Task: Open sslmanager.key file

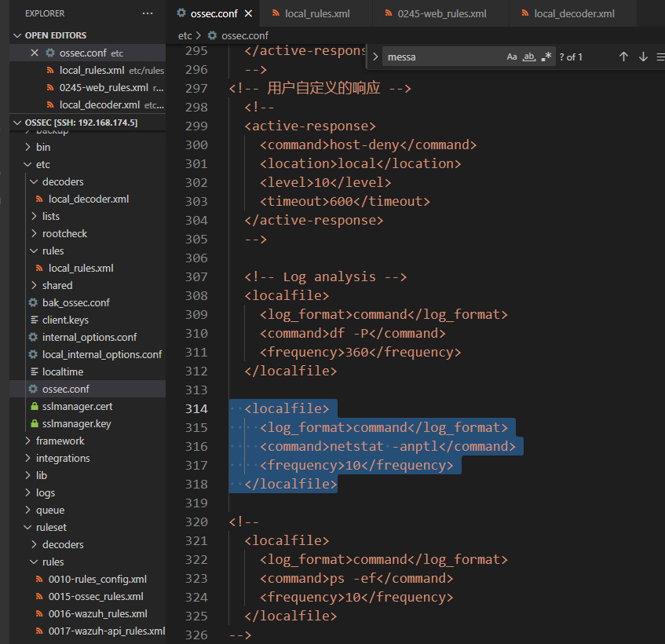Action: (87, 424)
